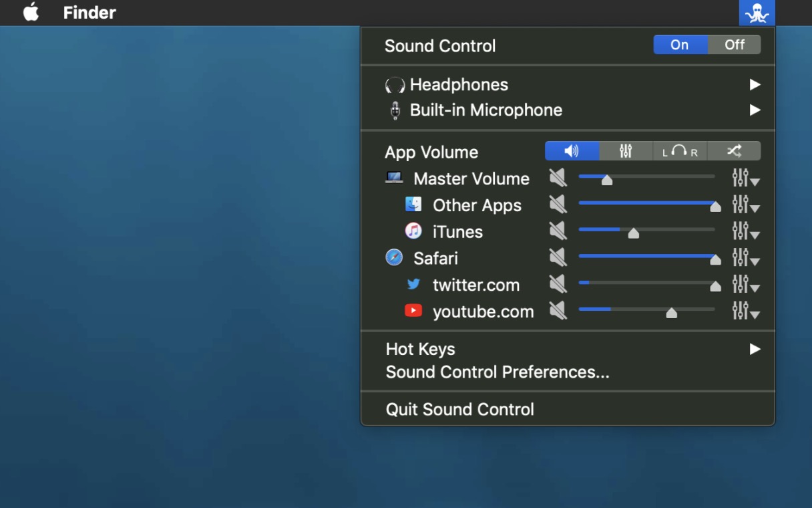Open the Finder menu in menu bar
This screenshot has width=812, height=508.
(89, 12)
